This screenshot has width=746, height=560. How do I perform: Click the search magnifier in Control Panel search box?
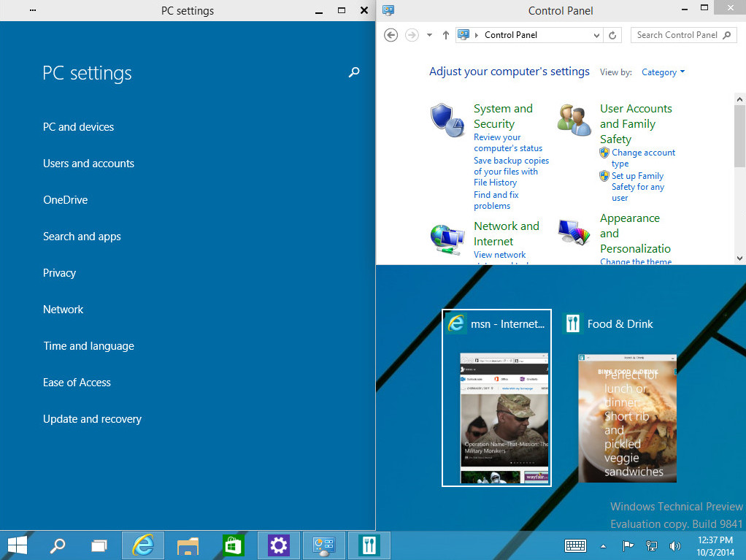coord(726,35)
